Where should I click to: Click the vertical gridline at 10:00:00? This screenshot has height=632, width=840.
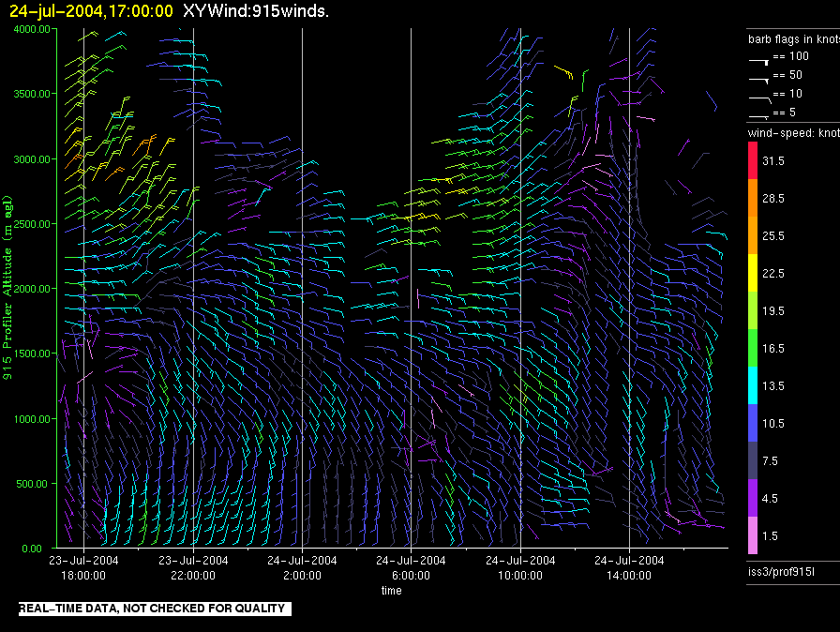(520, 288)
